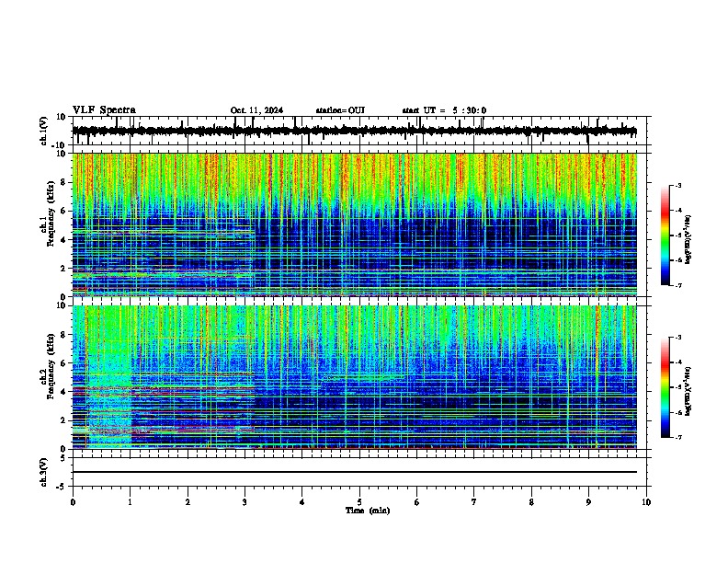Click the ch.1 spectrogram color scale bar

coord(665,236)
